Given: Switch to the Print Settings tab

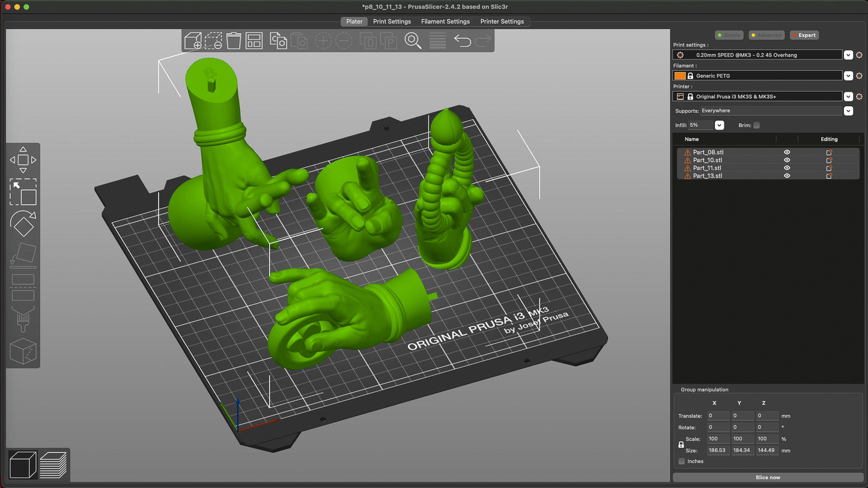Looking at the screenshot, I should point(392,22).
